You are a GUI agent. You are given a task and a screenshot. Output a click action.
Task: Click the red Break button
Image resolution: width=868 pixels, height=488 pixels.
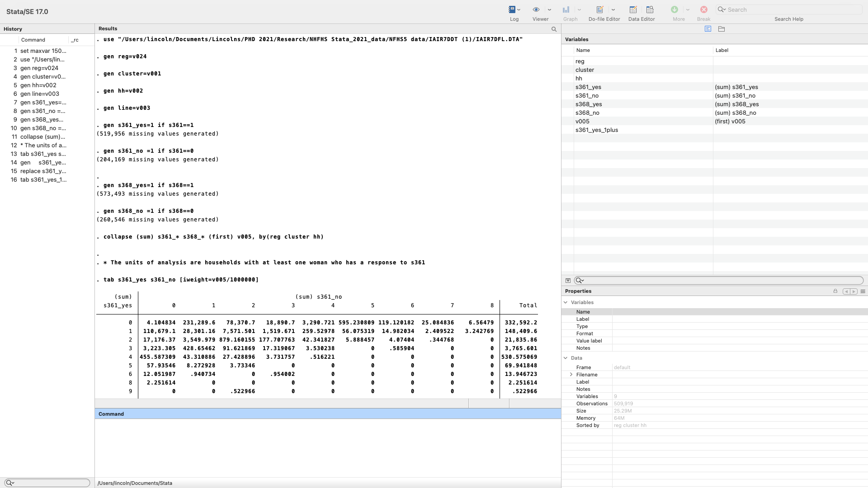[x=703, y=9]
